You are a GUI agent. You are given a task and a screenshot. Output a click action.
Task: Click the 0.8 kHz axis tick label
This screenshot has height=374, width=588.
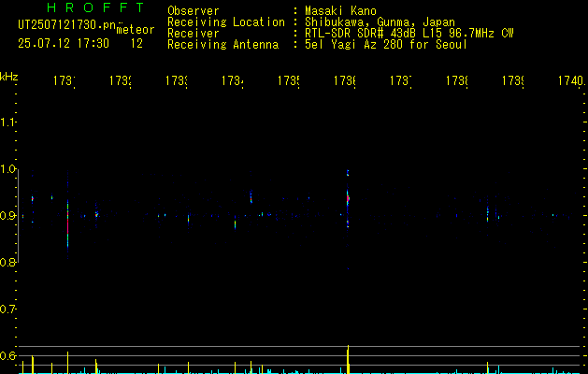(x=8, y=263)
